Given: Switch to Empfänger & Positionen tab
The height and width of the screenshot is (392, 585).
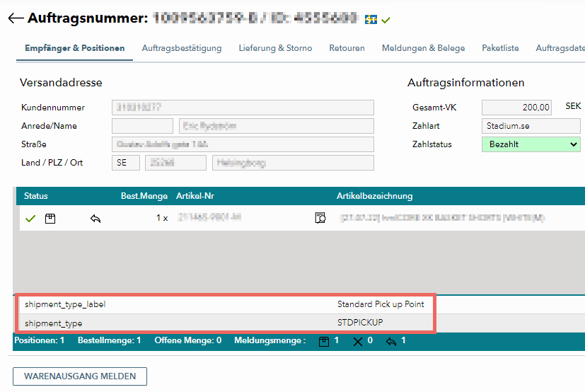Looking at the screenshot, I should (74, 48).
